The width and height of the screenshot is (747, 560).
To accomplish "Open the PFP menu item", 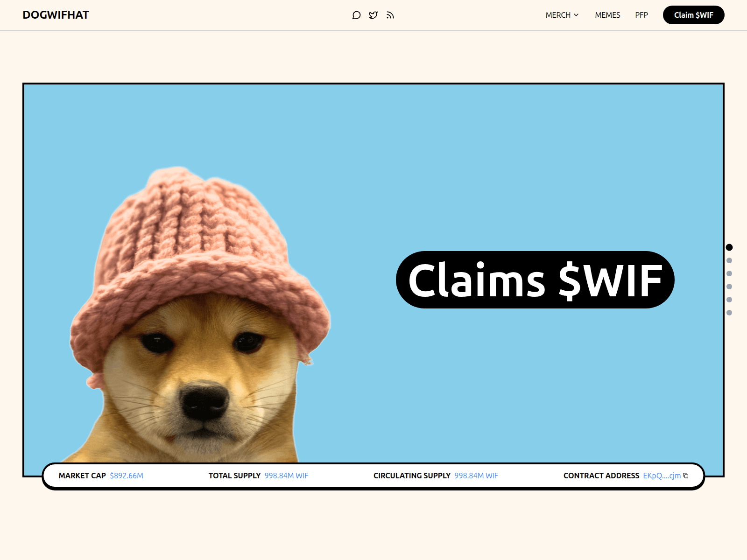I will tap(641, 15).
